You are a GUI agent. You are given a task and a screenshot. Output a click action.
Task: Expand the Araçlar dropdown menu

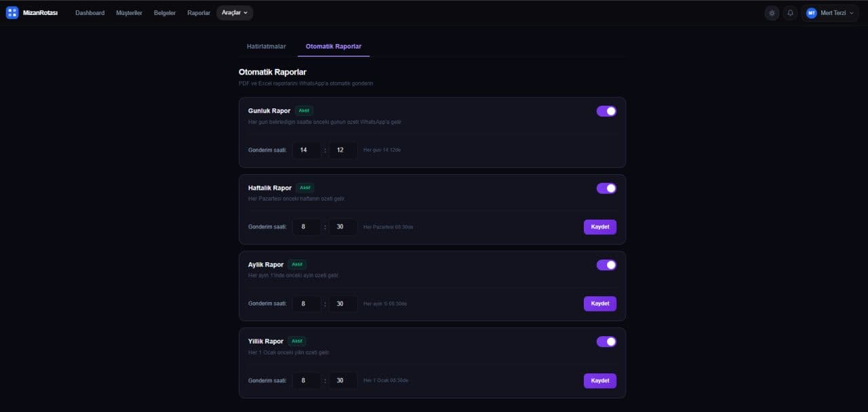pos(235,13)
